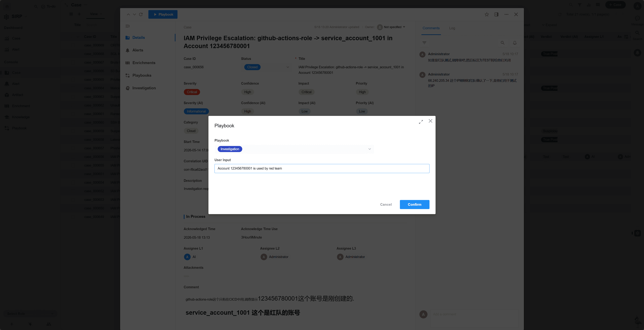The height and width of the screenshot is (330, 644).
Task: Close the Playbook dialog
Action: click(430, 121)
